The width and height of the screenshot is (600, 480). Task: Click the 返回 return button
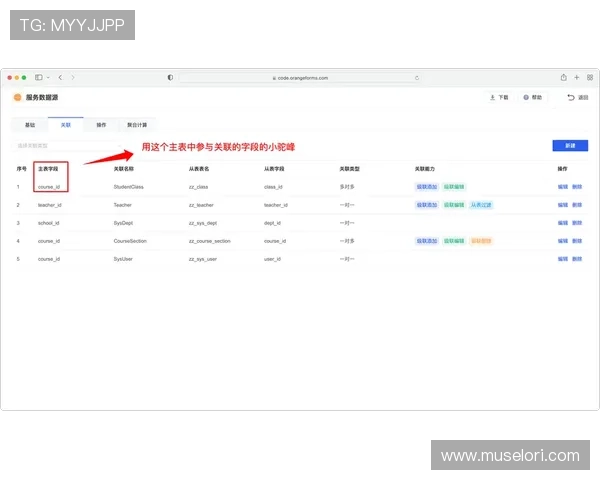point(577,98)
